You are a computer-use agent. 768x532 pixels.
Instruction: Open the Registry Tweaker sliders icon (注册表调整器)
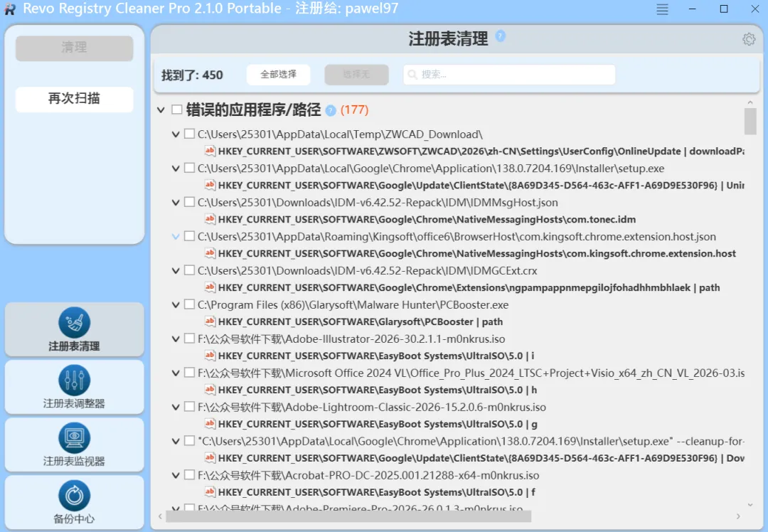74,380
